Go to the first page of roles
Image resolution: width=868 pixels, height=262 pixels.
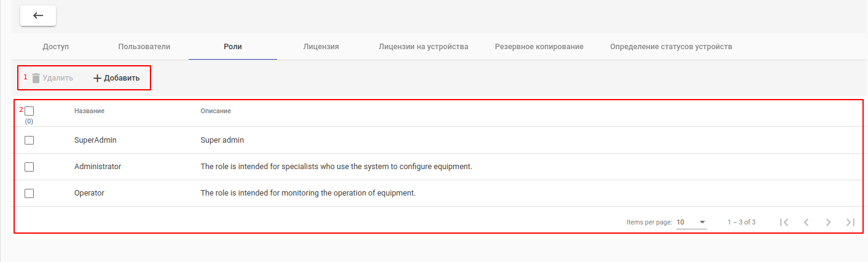[784, 222]
